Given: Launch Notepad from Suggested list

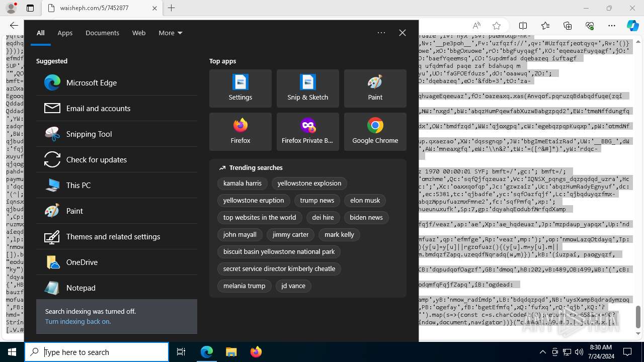Looking at the screenshot, I should click(x=117, y=288).
